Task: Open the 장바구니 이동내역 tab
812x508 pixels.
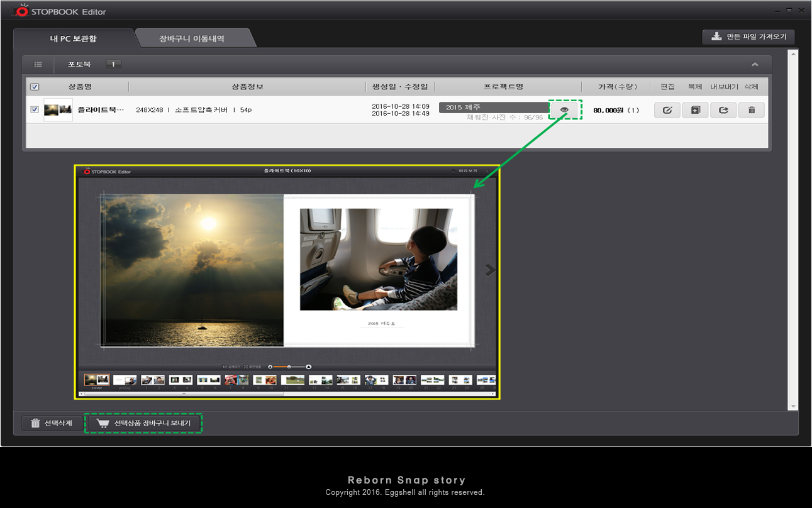Action: coord(192,38)
